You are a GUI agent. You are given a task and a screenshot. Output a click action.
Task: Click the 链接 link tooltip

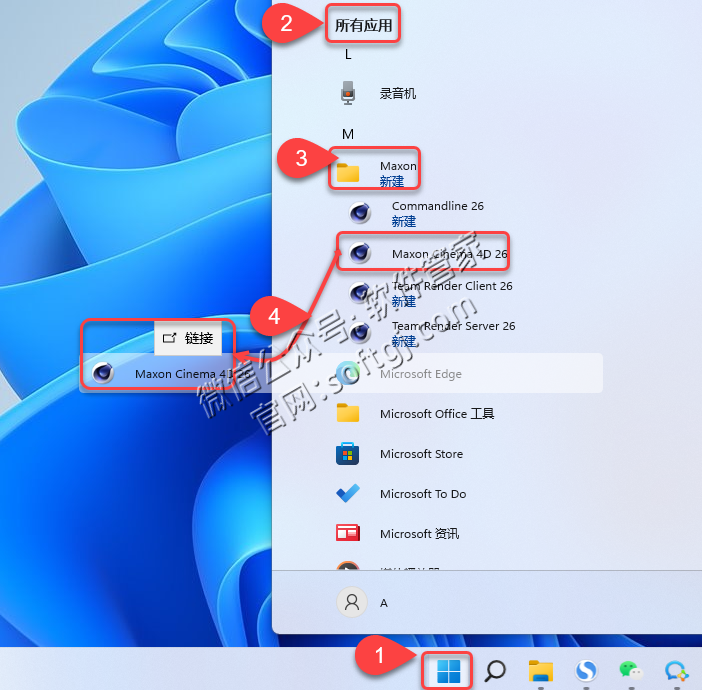click(x=188, y=339)
